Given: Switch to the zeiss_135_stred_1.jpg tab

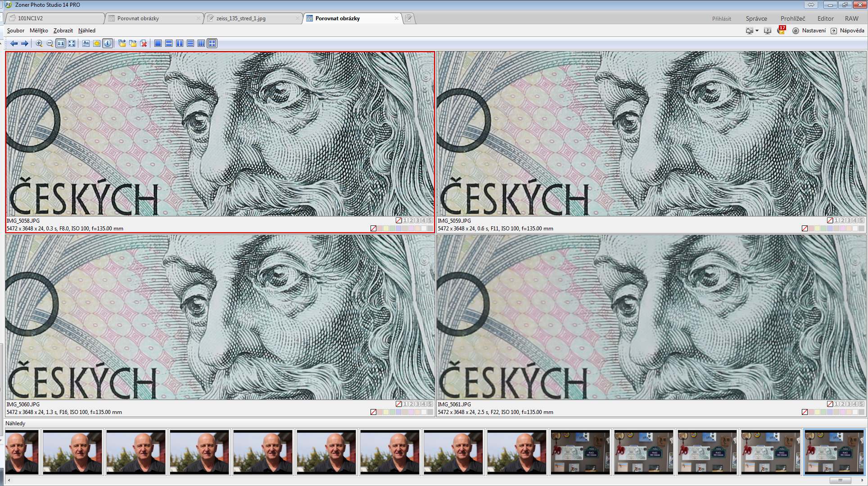Looking at the screenshot, I should click(241, 18).
